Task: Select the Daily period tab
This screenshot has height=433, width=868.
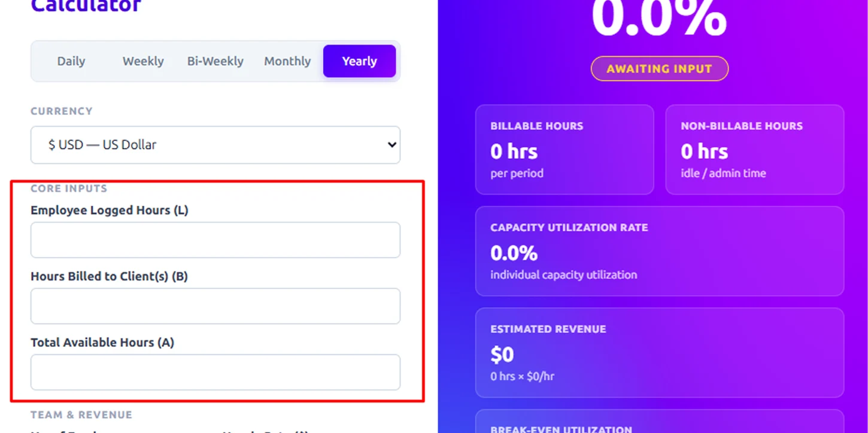Action: (x=71, y=61)
